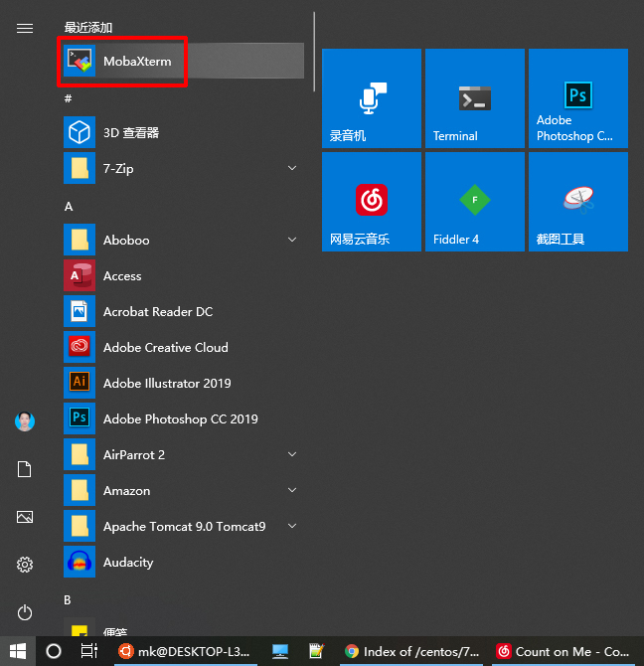
Task: Expand the Aboboo folder
Action: [292, 240]
